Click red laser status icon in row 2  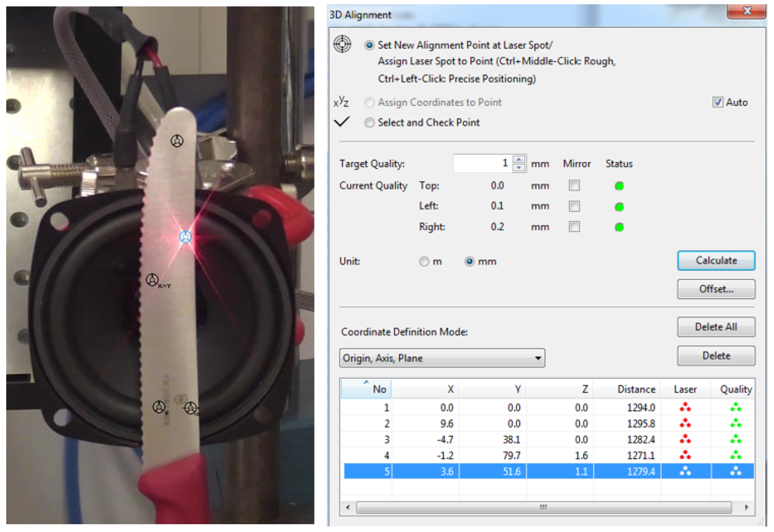tap(685, 423)
